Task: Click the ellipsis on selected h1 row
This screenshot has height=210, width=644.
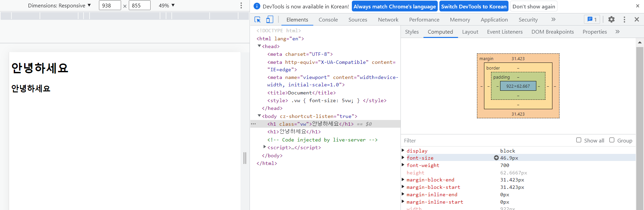Action: coord(253,124)
